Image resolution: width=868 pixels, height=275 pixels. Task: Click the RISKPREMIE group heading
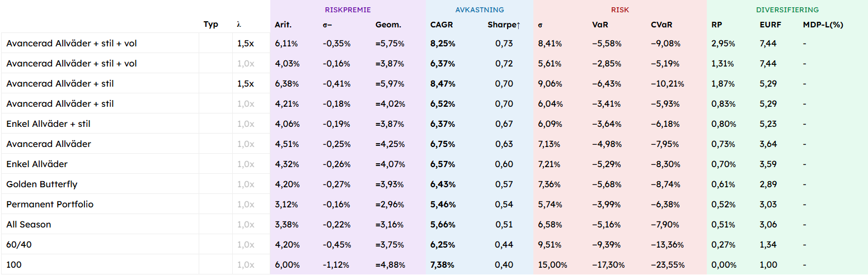pos(348,10)
